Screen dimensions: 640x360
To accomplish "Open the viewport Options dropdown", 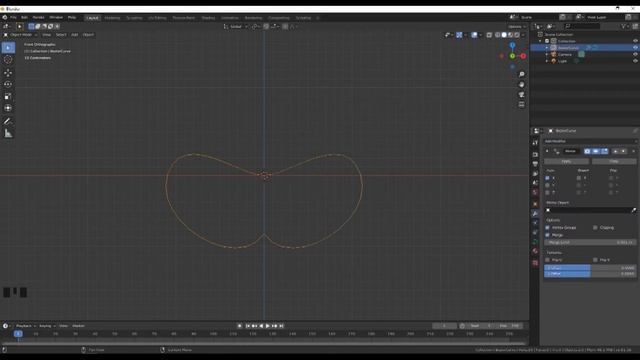I will (517, 27).
